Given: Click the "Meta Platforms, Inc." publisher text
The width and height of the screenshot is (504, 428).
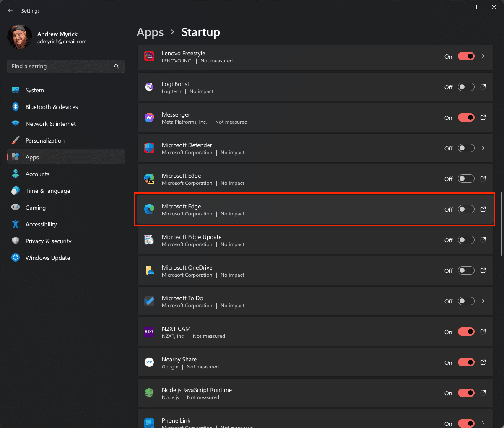Looking at the screenshot, I should point(184,122).
